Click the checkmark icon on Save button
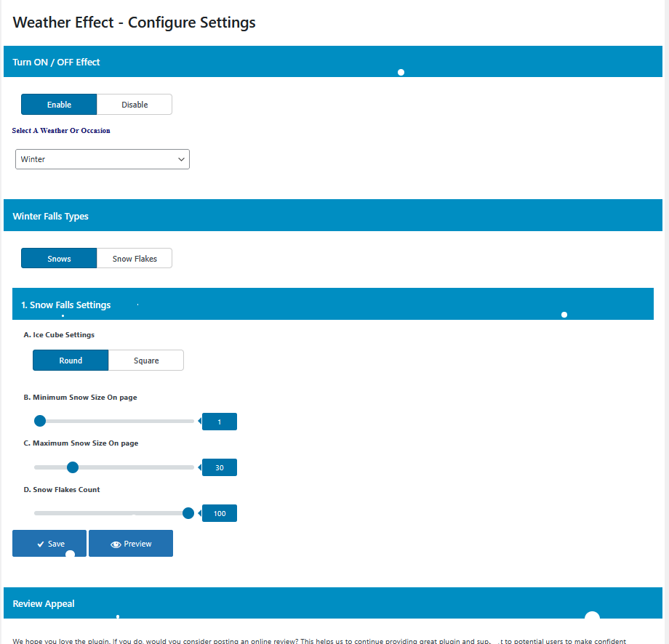This screenshot has width=669, height=644. point(41,544)
